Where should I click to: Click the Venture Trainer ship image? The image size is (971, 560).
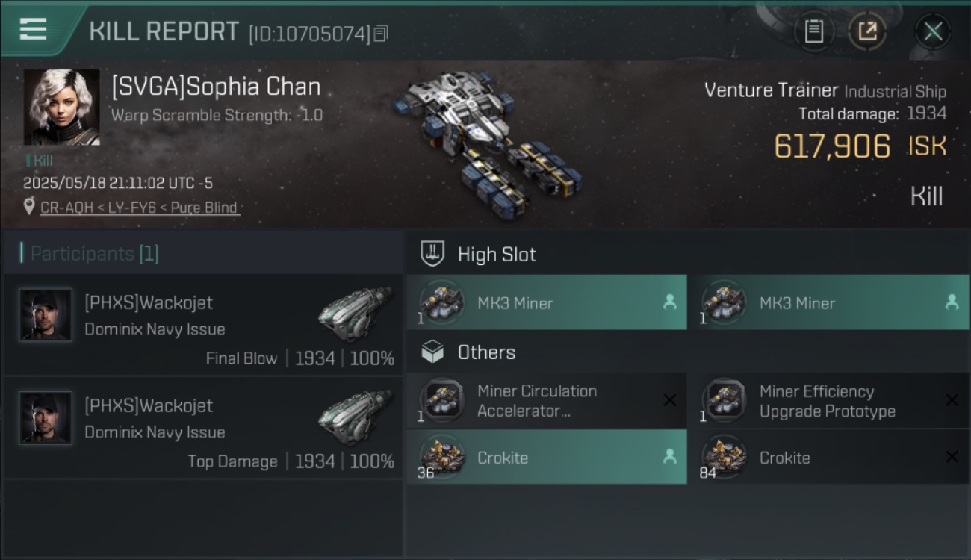pos(485,142)
